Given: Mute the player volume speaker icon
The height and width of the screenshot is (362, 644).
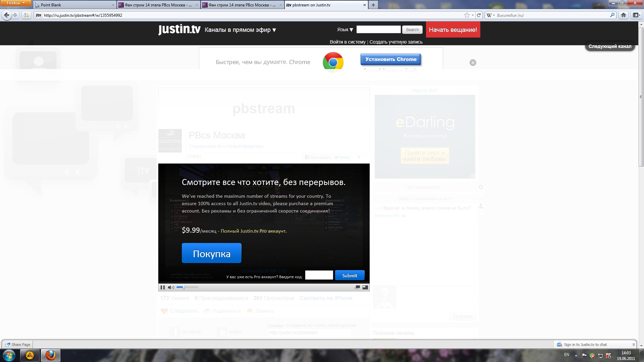Looking at the screenshot, I should click(171, 287).
